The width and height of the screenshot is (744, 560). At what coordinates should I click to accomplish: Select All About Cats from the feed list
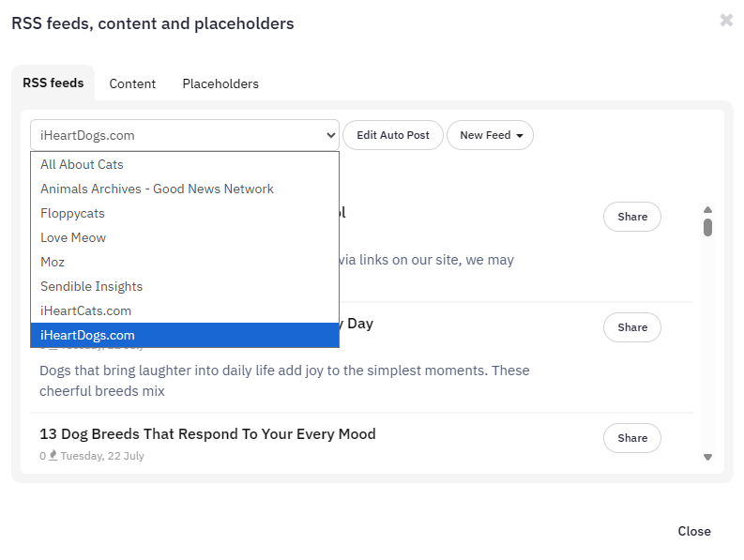tap(185, 165)
